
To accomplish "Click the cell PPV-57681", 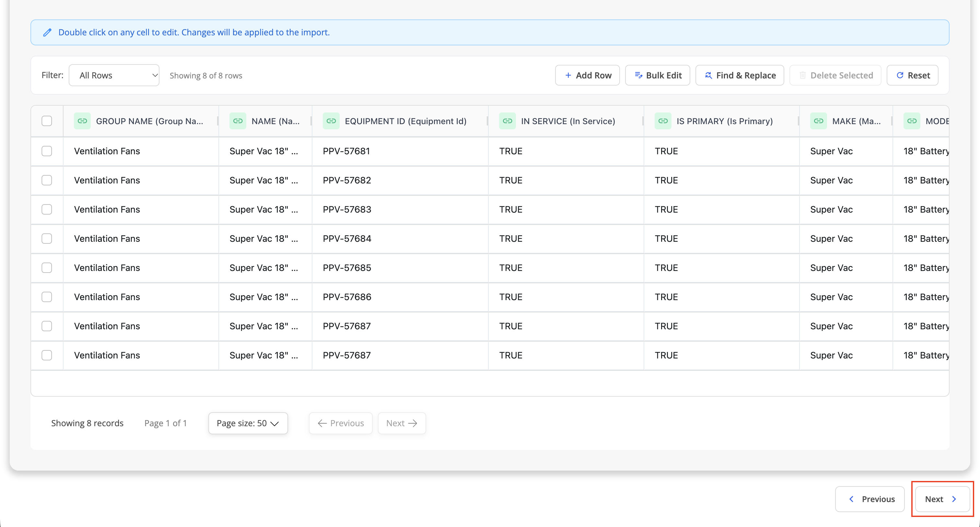I will [x=400, y=151].
